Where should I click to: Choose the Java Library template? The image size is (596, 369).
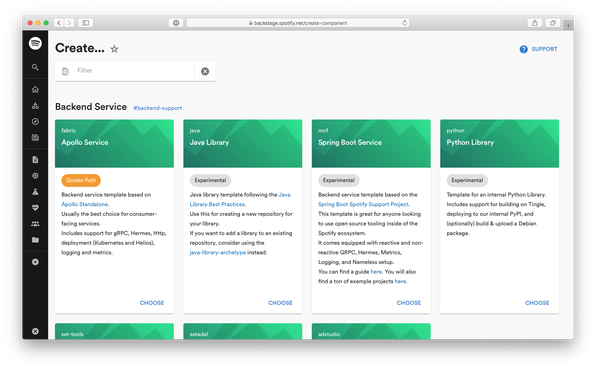(280, 303)
